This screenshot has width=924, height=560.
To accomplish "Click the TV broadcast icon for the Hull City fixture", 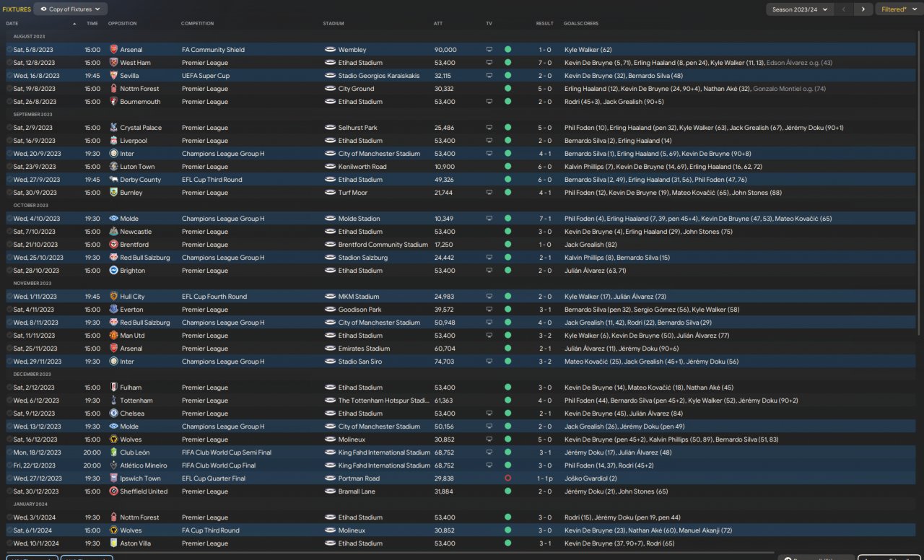I will click(489, 297).
